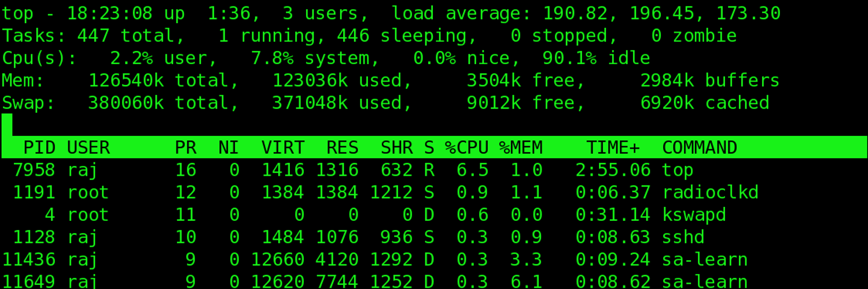868x289 pixels.
Task: Click the 446 sleeping tasks count
Action: (353, 36)
